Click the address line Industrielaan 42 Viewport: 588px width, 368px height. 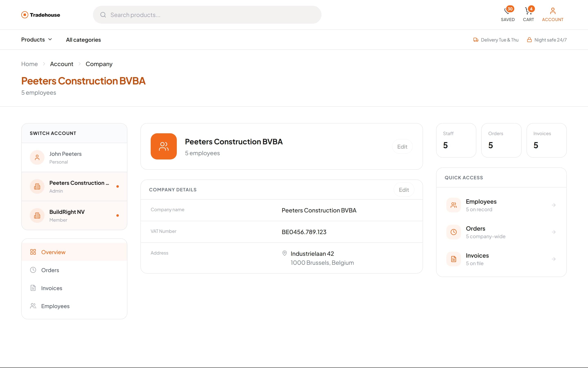point(312,254)
